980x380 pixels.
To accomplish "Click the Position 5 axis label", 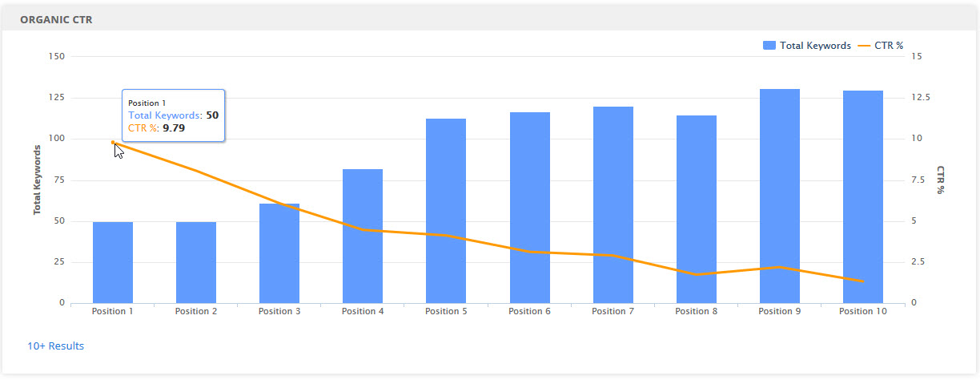I will tap(446, 311).
